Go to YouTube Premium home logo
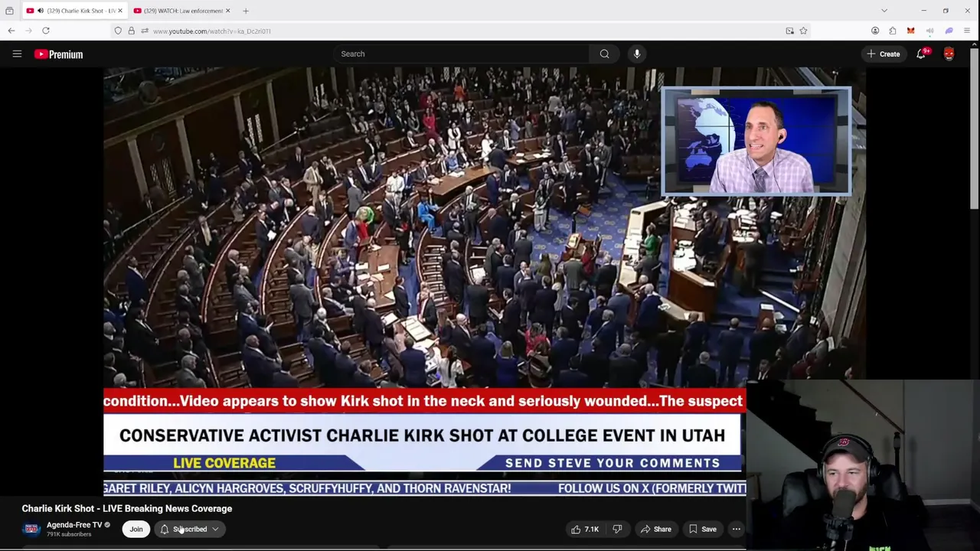The width and height of the screenshot is (980, 551). 58,54
